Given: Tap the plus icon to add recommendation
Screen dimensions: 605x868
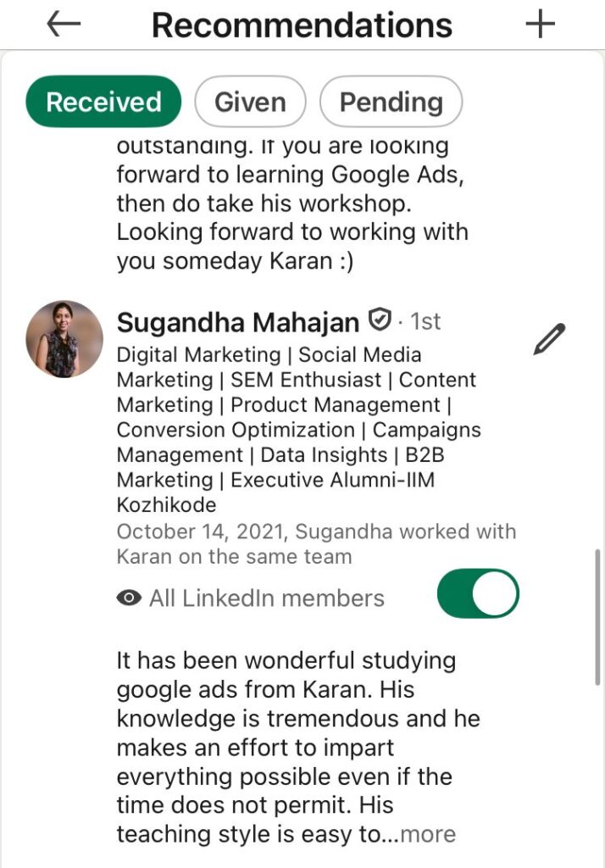Looking at the screenshot, I should click(540, 25).
